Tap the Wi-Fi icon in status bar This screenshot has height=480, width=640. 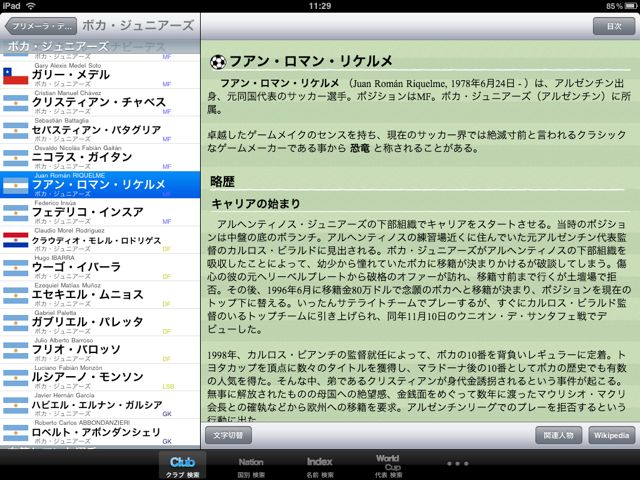pyautogui.click(x=31, y=6)
